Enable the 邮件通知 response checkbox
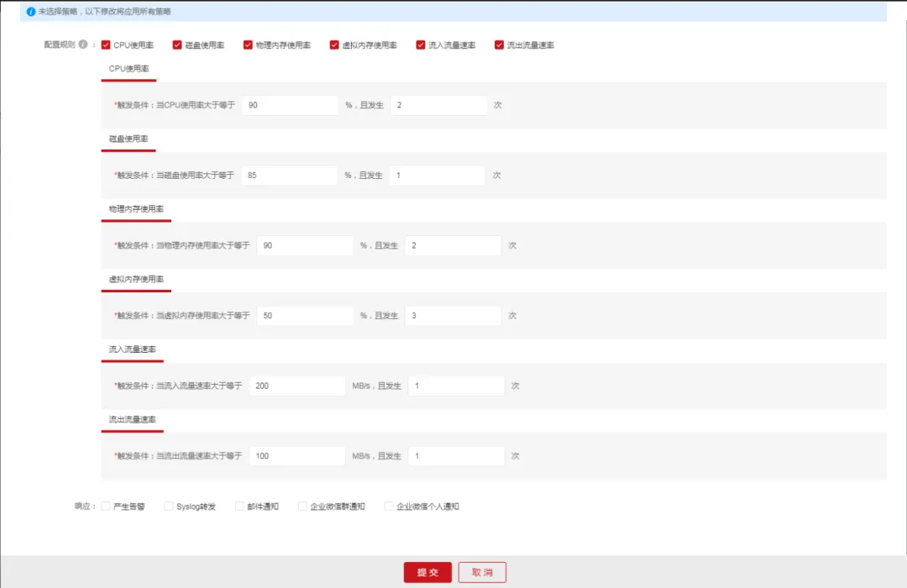Screen dimensions: 907x588 tap(240, 507)
